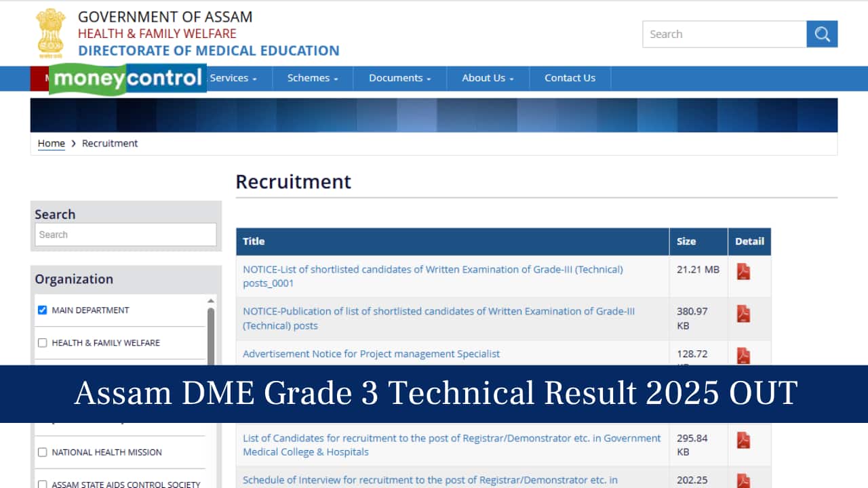Viewport: 868px width, 488px height.
Task: Check the HEALTH & FAMILY WELFARE filter
Action: 42,343
